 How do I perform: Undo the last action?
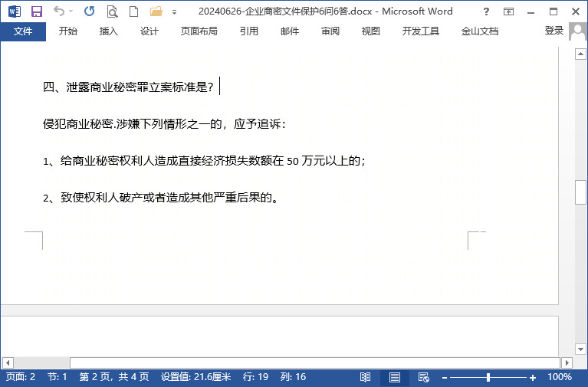pyautogui.click(x=59, y=11)
